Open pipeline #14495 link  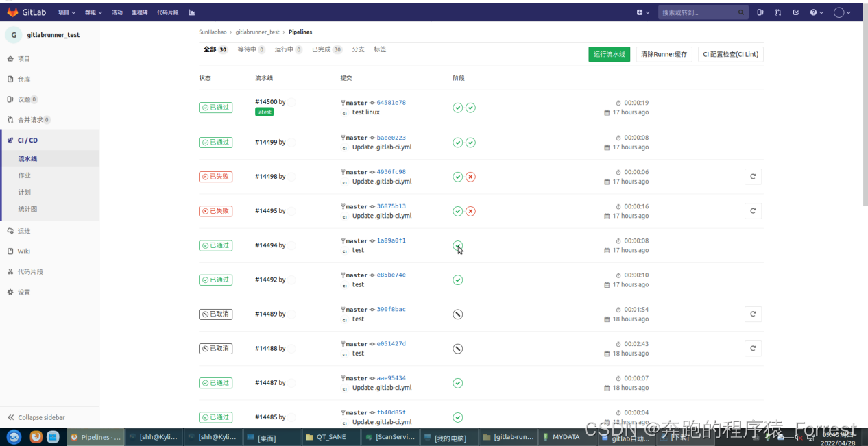(266, 211)
